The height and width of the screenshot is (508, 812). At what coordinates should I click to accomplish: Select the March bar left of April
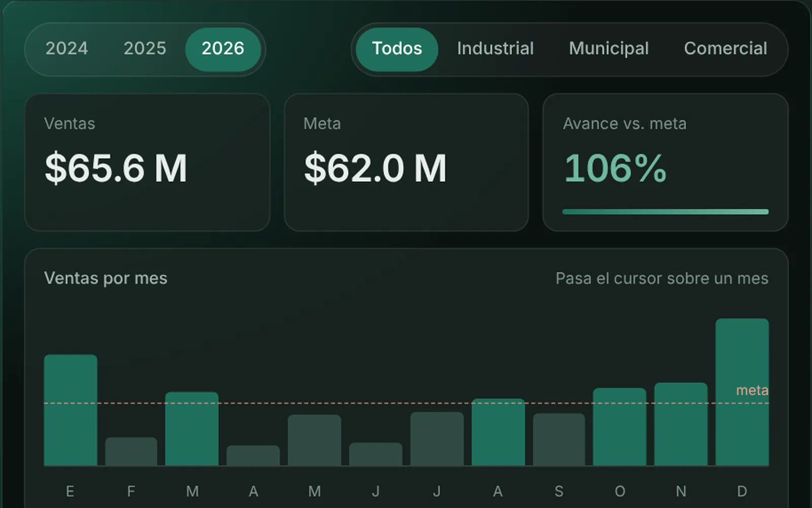coord(192,429)
